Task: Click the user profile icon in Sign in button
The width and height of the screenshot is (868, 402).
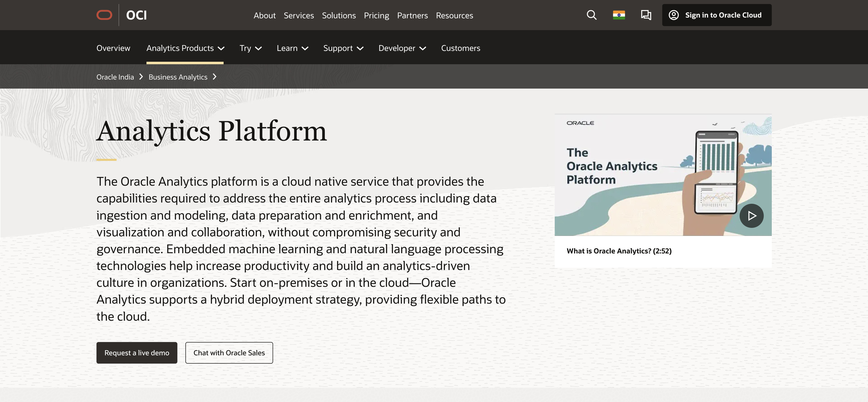Action: 674,15
